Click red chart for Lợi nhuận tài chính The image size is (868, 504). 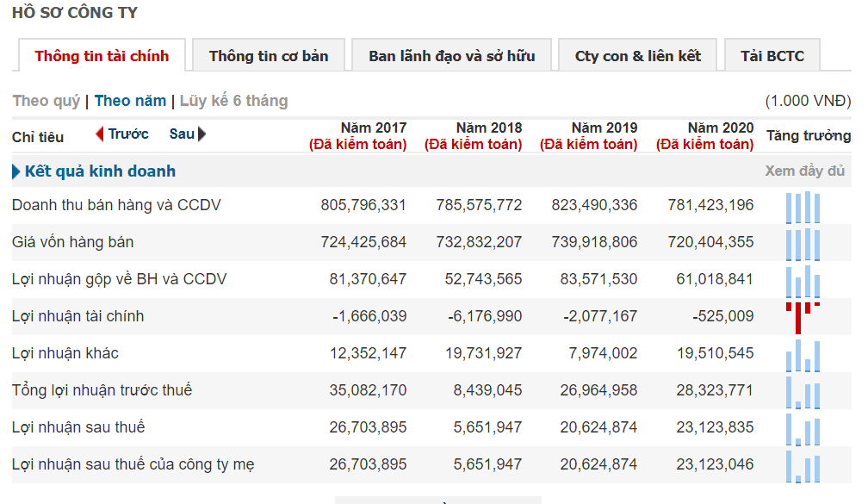(x=803, y=317)
